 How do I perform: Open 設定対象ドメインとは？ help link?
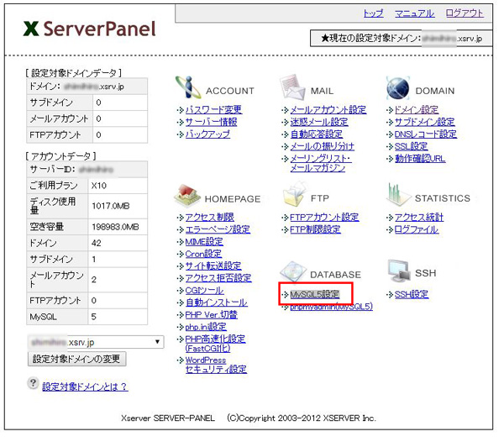click(x=85, y=387)
